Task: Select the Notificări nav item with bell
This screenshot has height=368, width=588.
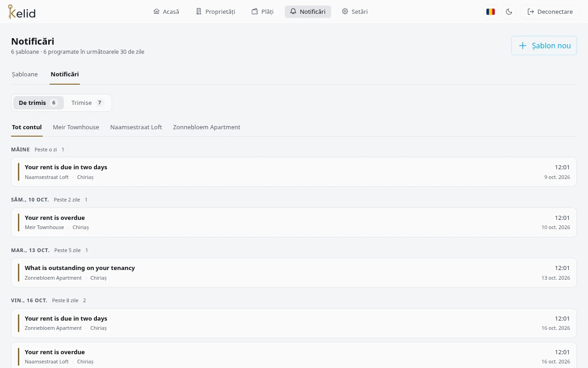Action: tap(308, 11)
